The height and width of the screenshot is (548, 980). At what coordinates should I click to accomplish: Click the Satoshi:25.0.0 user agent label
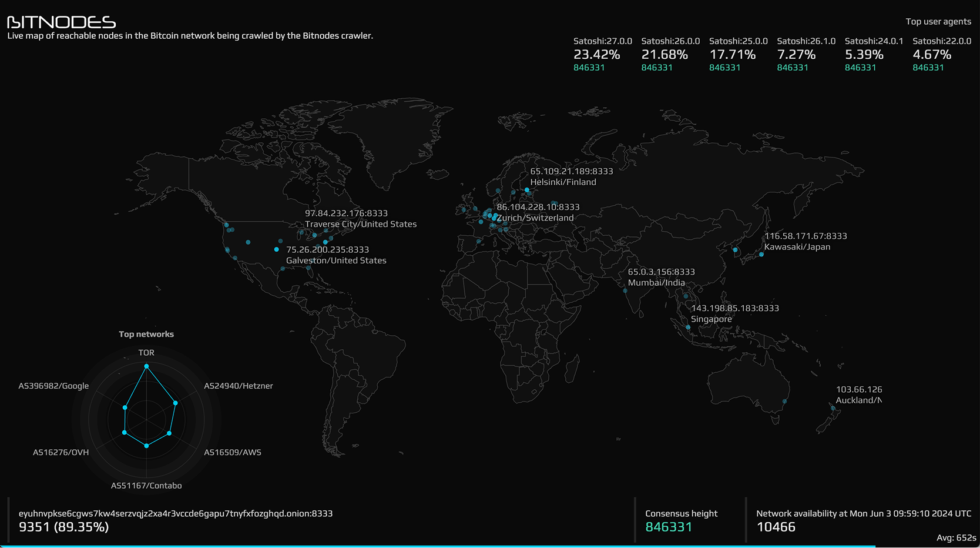739,41
